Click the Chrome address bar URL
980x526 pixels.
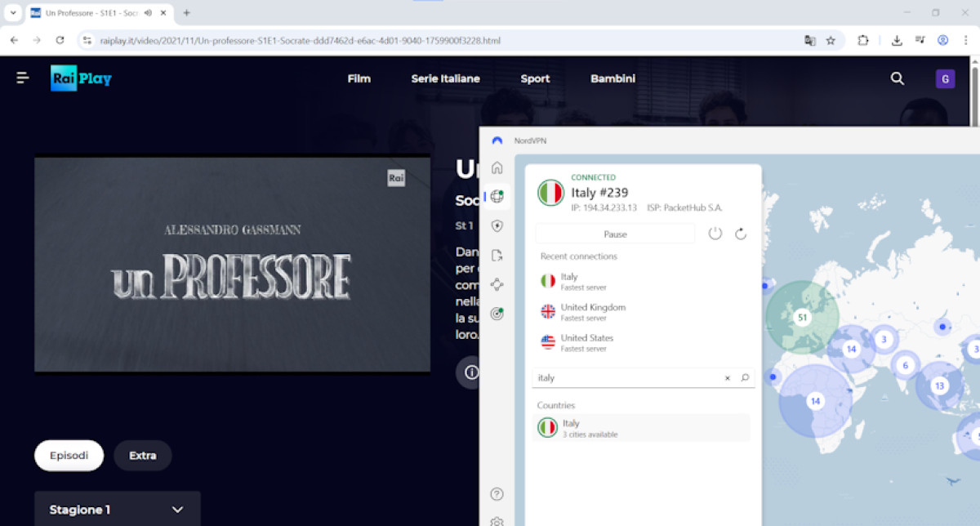[x=300, y=40]
